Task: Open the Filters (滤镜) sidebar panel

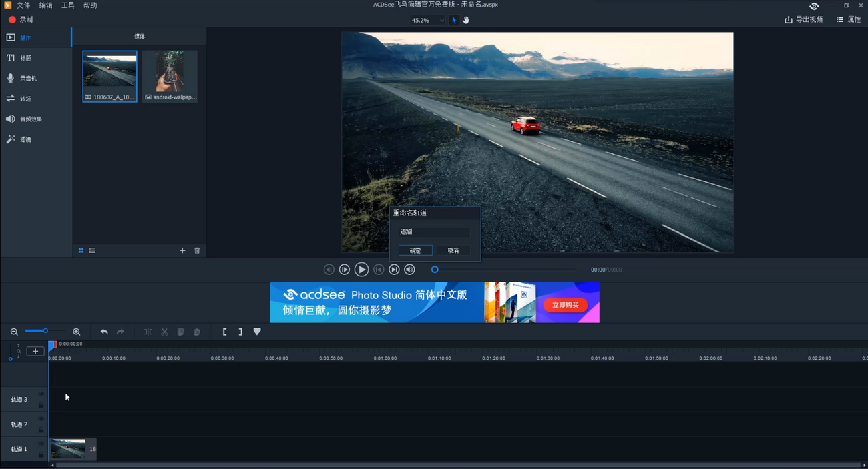Action: tap(35, 139)
